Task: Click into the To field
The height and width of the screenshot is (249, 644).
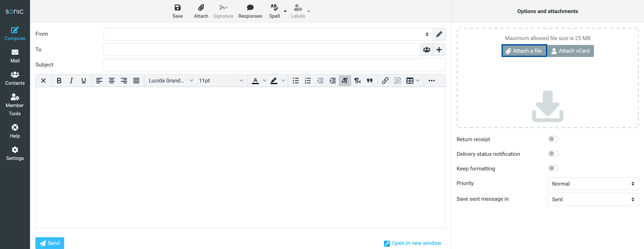Action: point(262,50)
